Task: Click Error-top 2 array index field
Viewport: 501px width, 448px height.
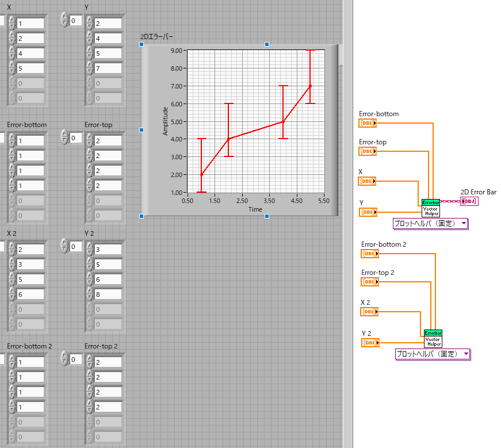Action: 76,359
